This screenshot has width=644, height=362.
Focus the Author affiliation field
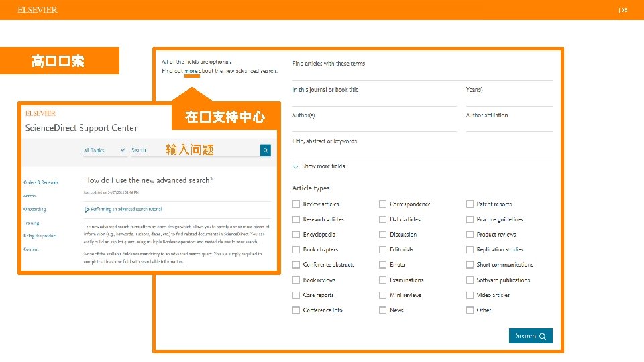[x=509, y=121]
